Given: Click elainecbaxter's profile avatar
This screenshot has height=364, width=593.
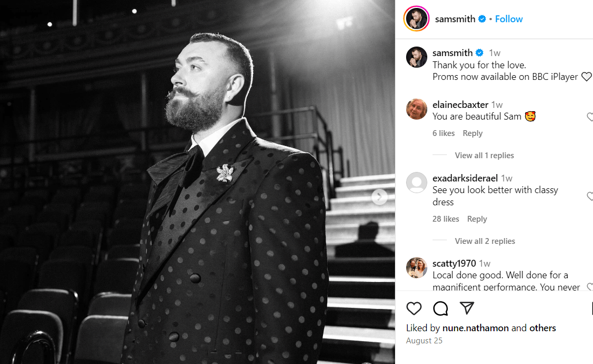Looking at the screenshot, I should [417, 109].
